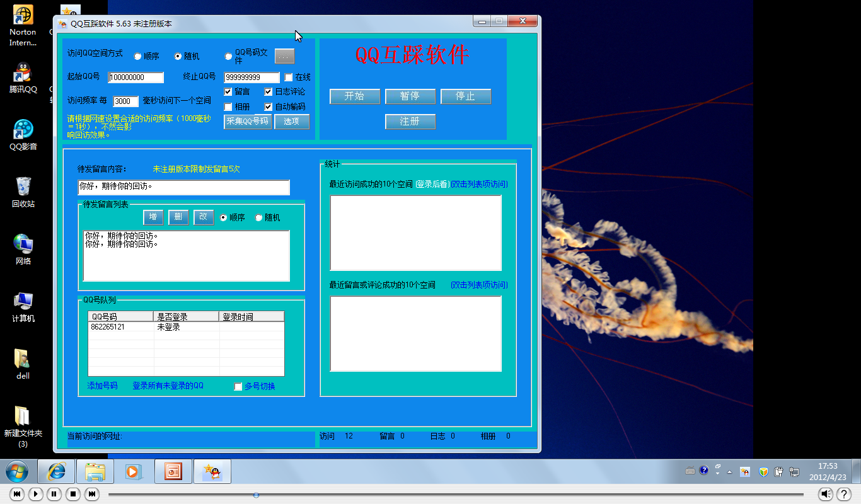Enable the 相册 checkbox

pos(228,107)
